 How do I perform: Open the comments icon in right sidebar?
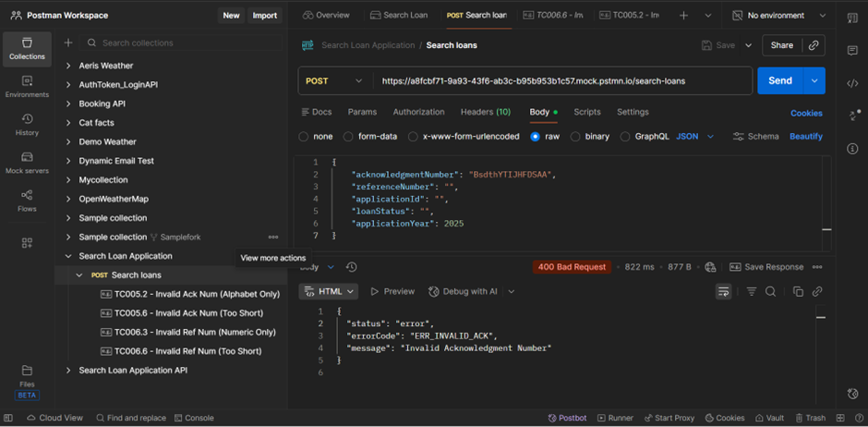(x=852, y=51)
